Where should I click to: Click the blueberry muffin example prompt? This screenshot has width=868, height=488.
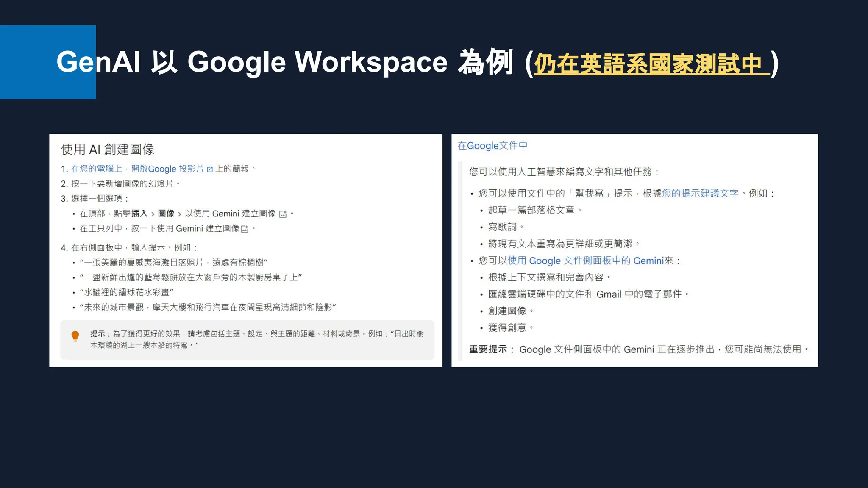(191, 277)
